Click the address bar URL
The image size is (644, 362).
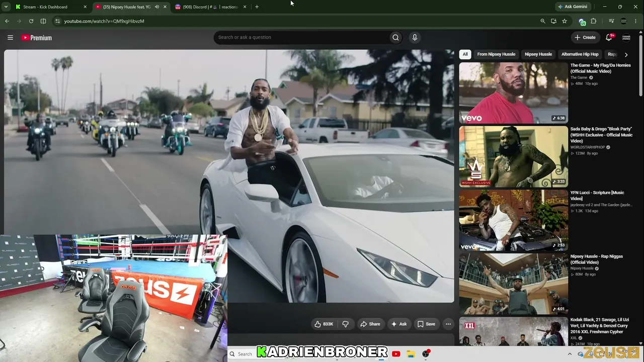point(104,21)
